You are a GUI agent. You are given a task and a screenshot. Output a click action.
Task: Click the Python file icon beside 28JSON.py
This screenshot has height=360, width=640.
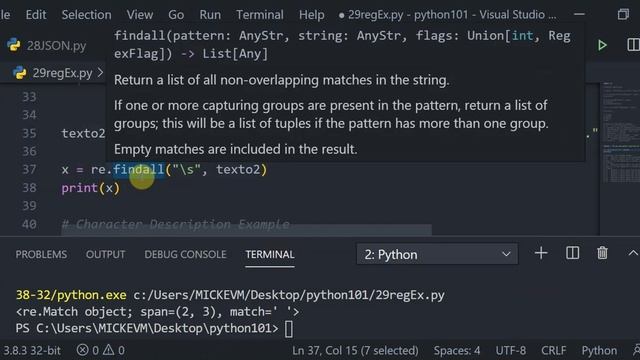pos(13,46)
